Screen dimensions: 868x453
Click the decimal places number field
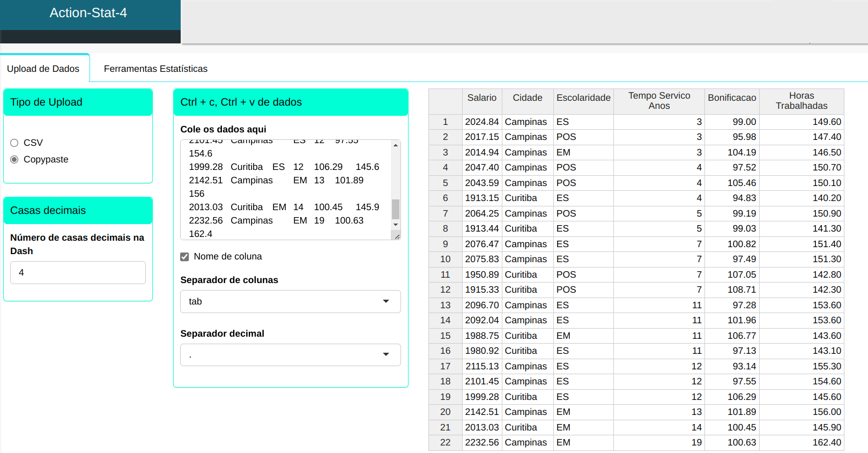pos(78,272)
